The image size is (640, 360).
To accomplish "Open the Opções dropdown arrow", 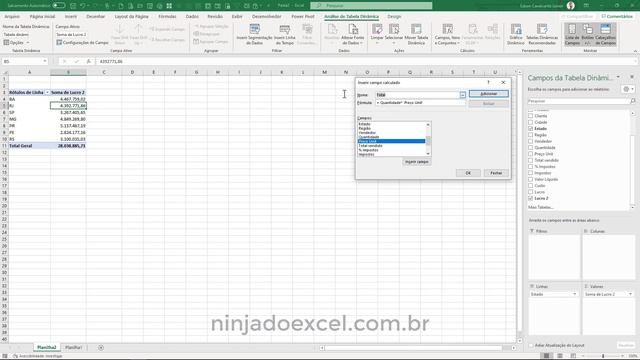I will (x=28, y=42).
